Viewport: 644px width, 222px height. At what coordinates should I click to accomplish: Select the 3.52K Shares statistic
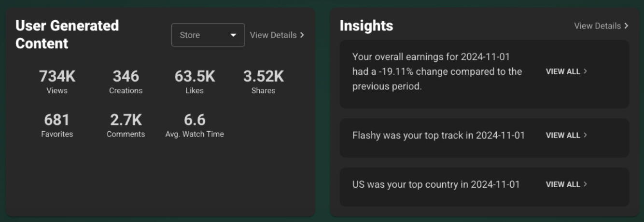coord(263,81)
